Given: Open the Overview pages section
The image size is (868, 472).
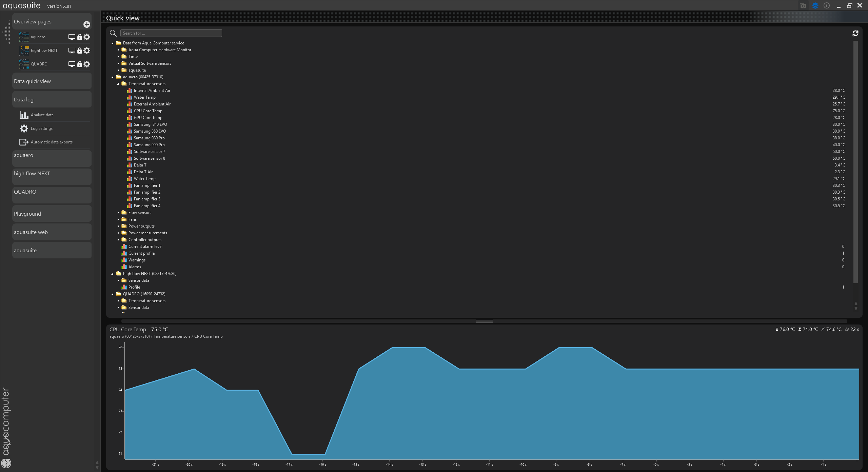Looking at the screenshot, I should click(52, 21).
